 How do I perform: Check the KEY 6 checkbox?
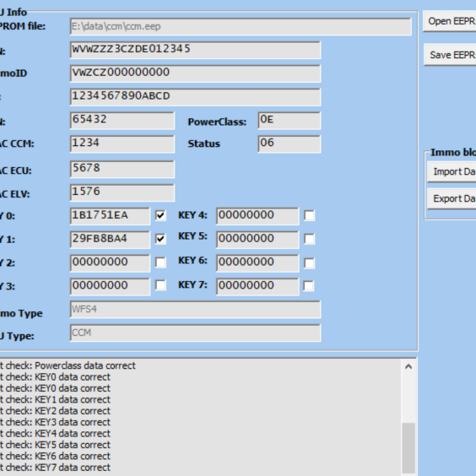click(309, 262)
